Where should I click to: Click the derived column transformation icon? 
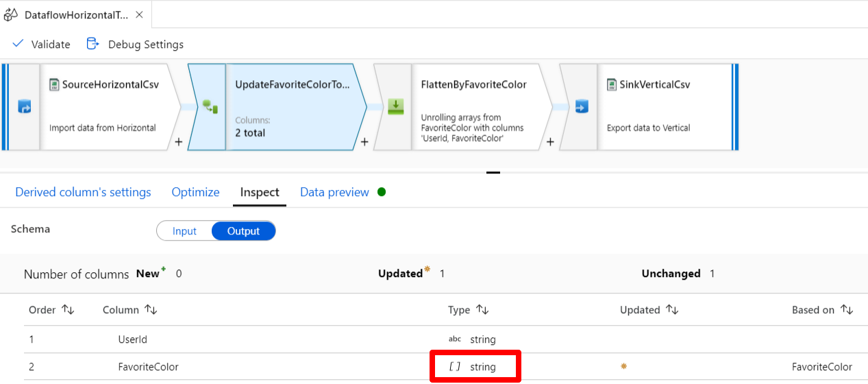(209, 107)
